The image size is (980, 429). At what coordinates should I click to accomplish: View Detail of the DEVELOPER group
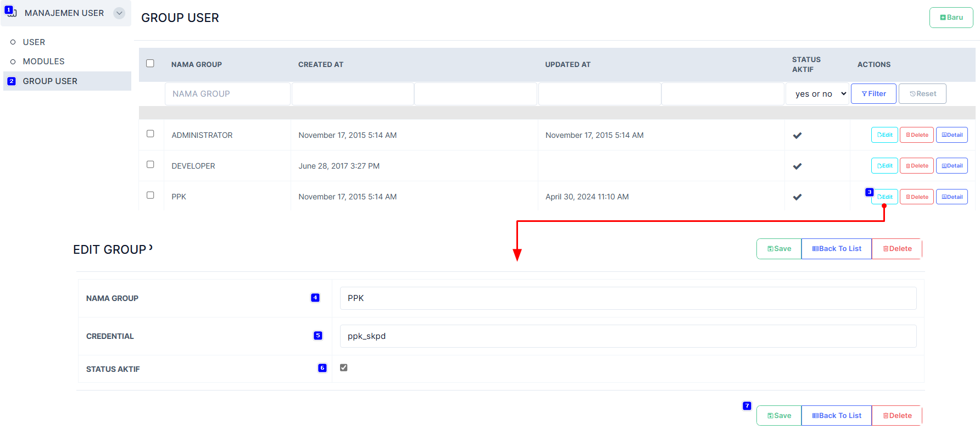tap(952, 166)
